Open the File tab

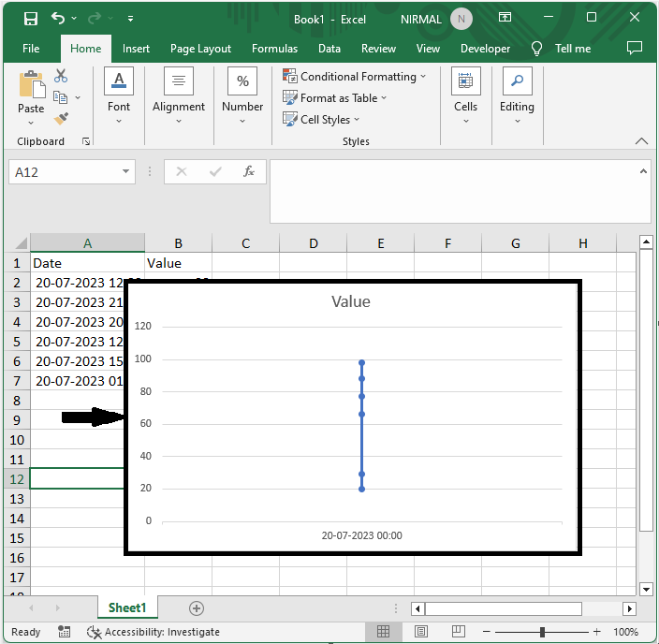pyautogui.click(x=31, y=49)
